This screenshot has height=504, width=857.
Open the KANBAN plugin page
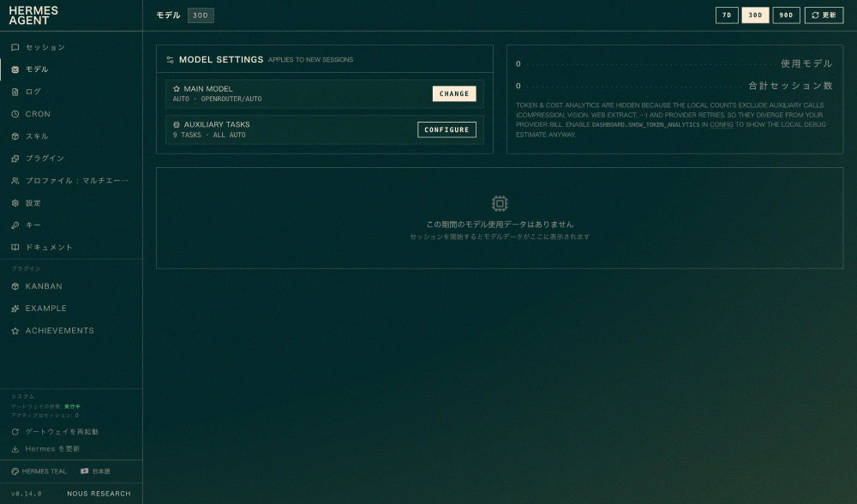(71, 286)
